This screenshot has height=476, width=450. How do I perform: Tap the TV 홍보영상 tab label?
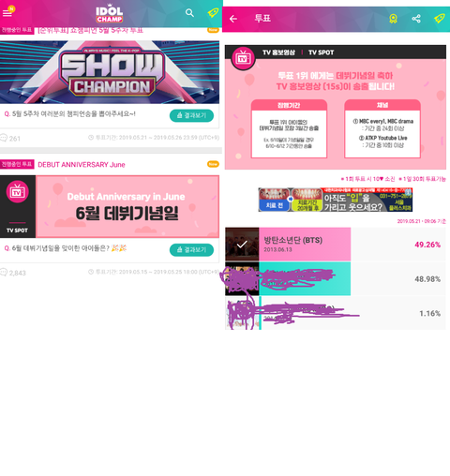click(x=278, y=52)
